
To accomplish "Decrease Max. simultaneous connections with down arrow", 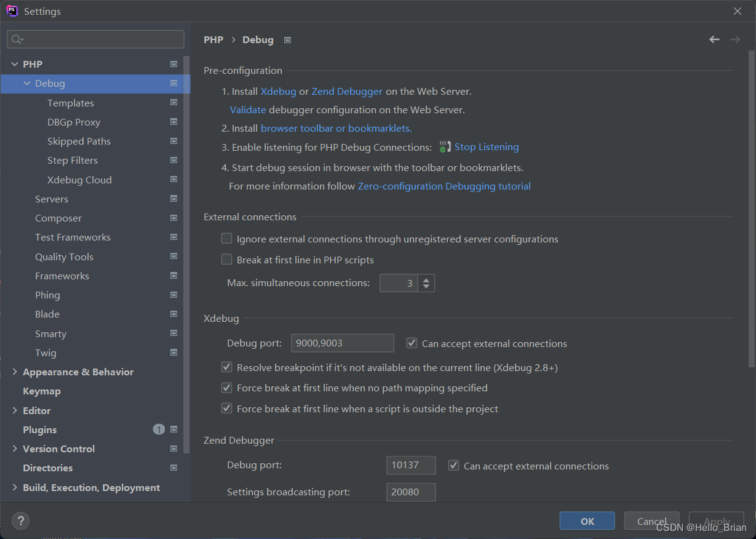I will tap(426, 287).
